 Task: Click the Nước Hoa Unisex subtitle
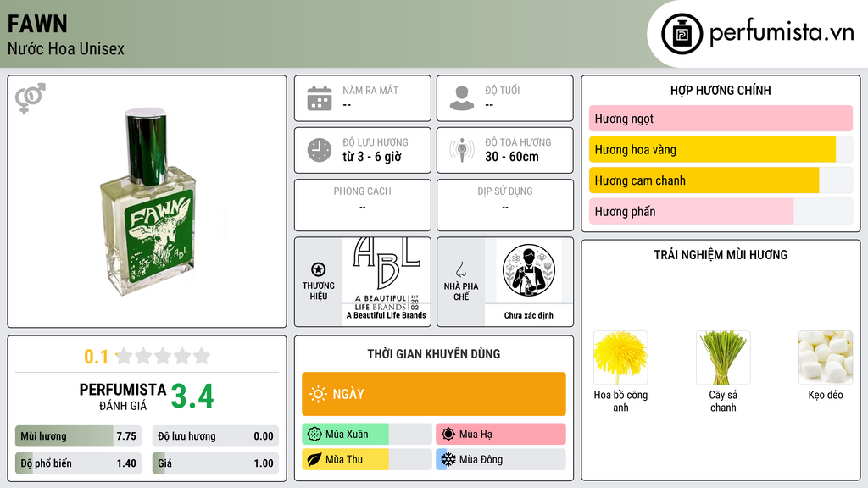point(66,49)
